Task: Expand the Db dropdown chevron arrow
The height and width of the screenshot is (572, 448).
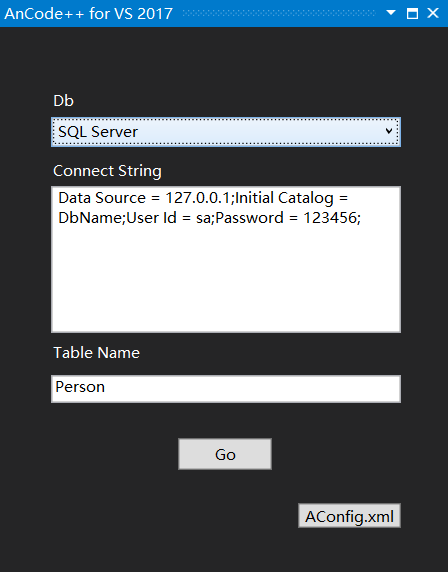Action: (x=389, y=131)
